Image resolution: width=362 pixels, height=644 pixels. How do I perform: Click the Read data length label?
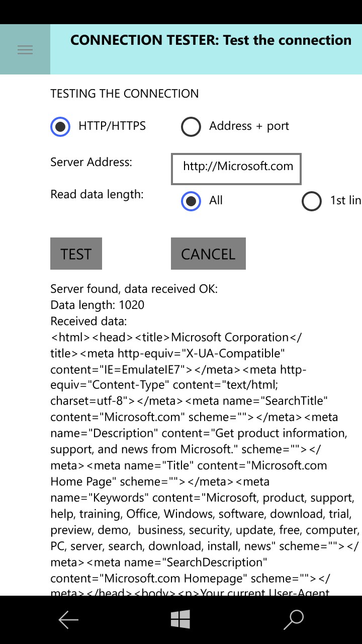[97, 195]
